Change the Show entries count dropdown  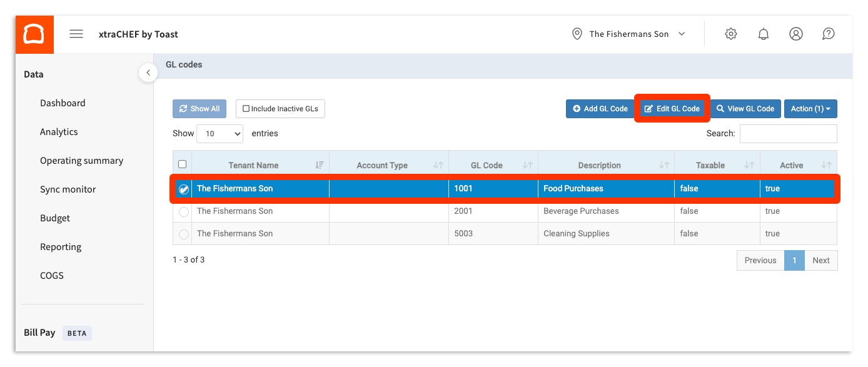[x=220, y=133]
